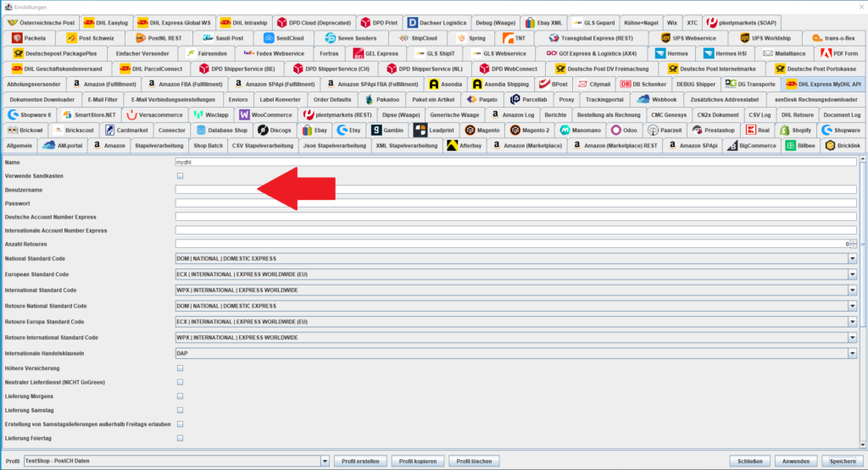
Task: Toggle the Höhere Versicherung checkbox
Action: (180, 368)
